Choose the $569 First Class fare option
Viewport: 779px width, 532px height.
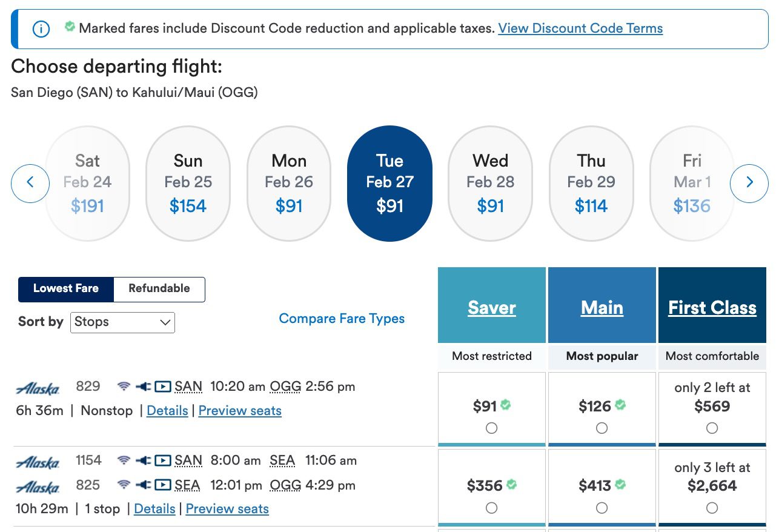[x=712, y=428]
